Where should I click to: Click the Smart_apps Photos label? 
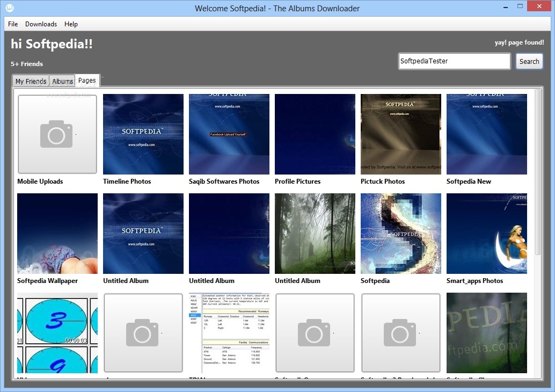[x=474, y=281]
